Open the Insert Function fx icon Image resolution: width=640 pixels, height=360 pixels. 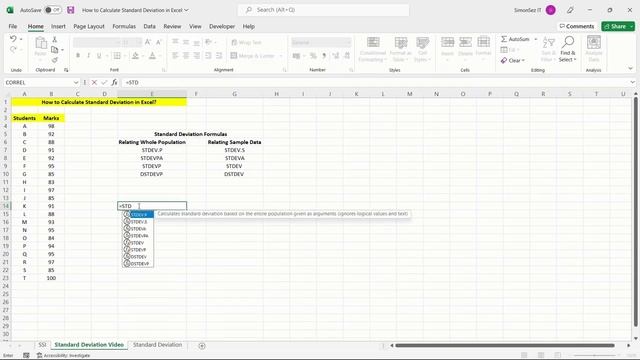point(115,82)
